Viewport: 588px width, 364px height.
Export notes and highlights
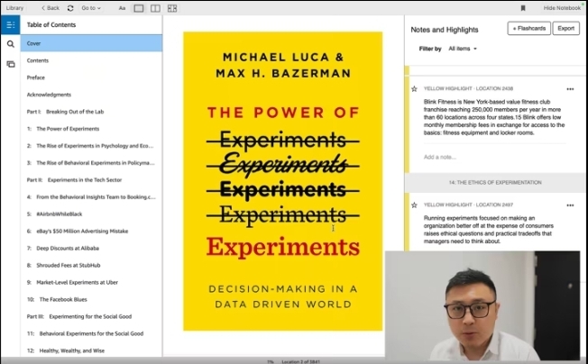(x=565, y=29)
